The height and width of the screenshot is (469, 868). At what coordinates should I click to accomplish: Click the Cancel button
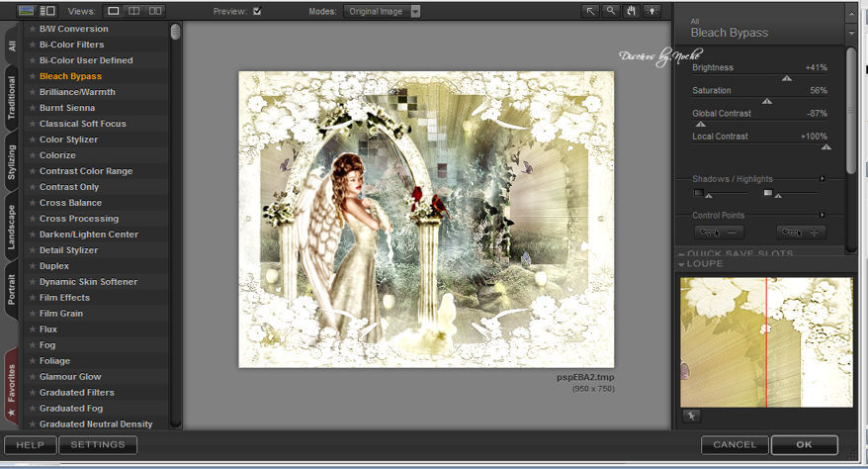click(x=735, y=445)
